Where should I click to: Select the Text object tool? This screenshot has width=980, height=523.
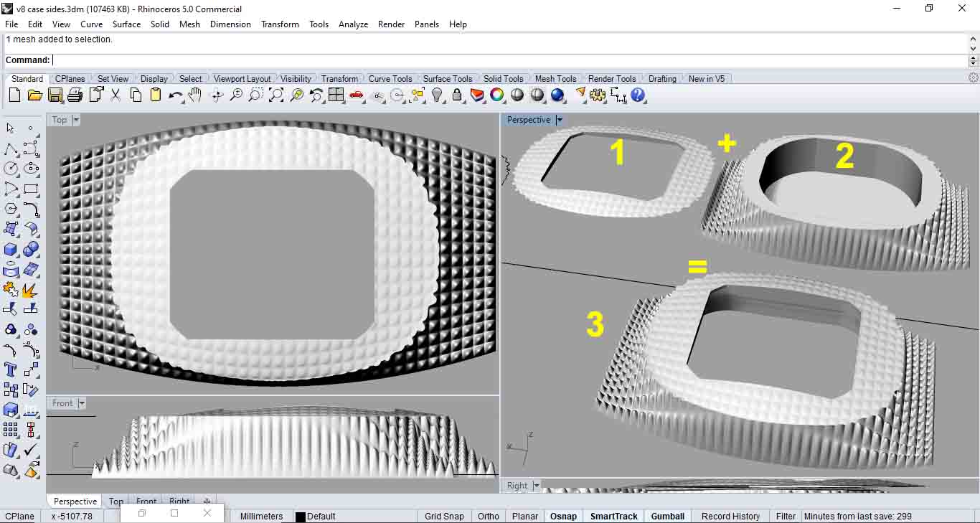[x=11, y=369]
